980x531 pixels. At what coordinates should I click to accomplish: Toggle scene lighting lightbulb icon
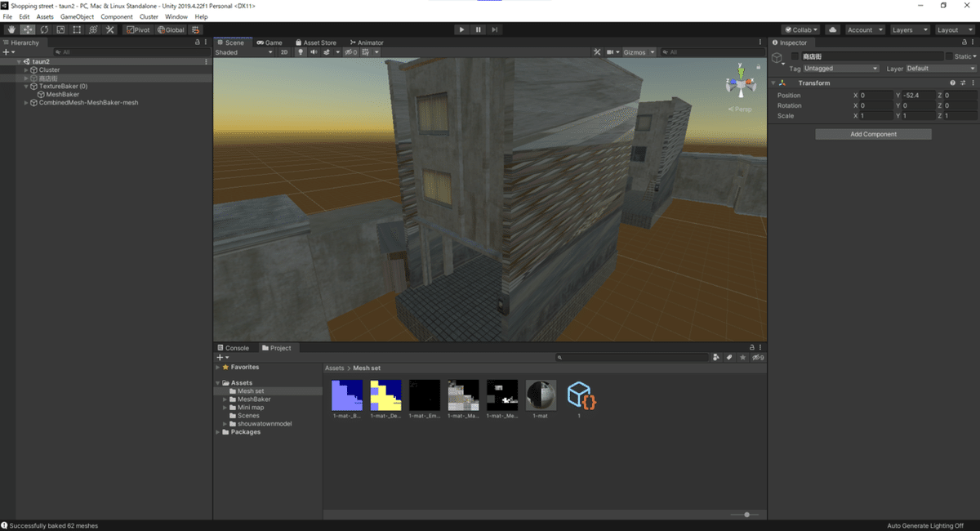click(301, 52)
